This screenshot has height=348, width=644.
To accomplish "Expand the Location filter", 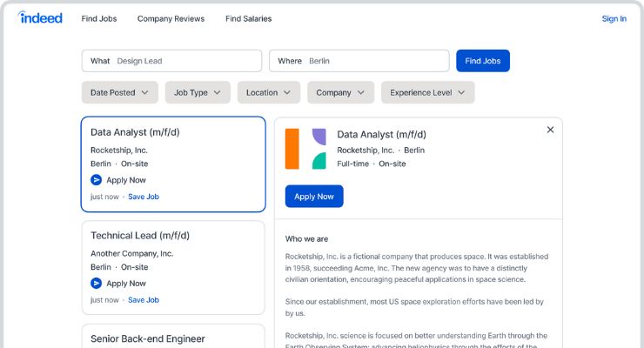I will coord(269,92).
